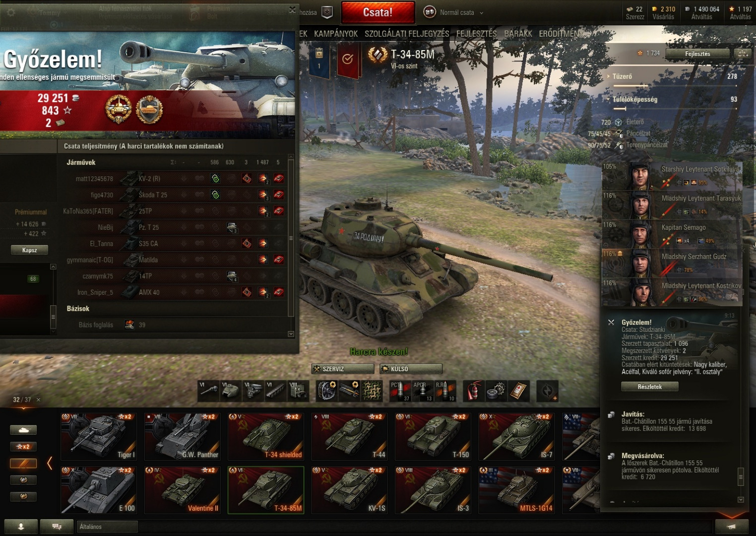This screenshot has width=756, height=536.
Task: Switch to the KAMPÁNYOK tab
Action: (x=336, y=34)
